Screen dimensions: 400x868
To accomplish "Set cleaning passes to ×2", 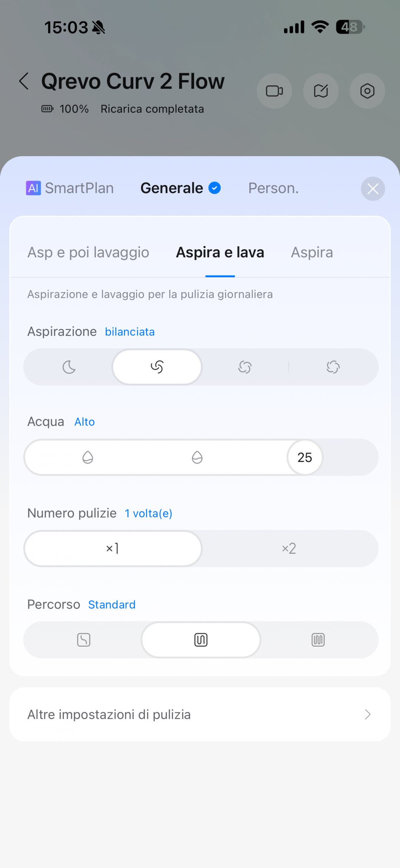I will tap(289, 548).
